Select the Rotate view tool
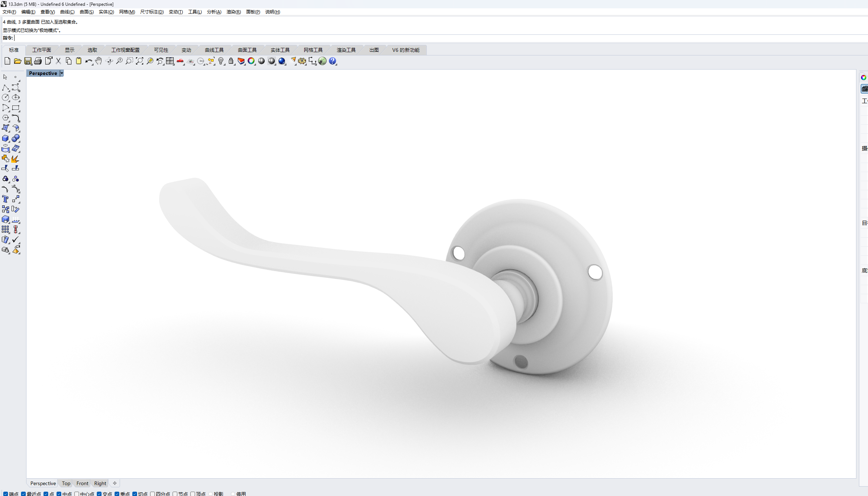868x496 pixels. tap(109, 61)
